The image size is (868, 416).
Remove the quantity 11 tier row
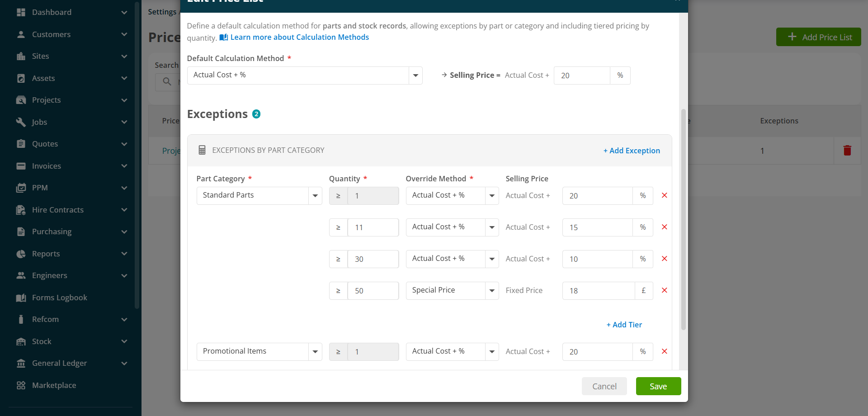click(665, 227)
